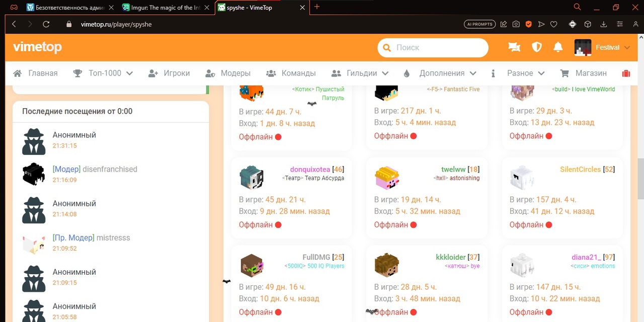This screenshot has width=644, height=322.
Task: Open kkkloider's avatar thumbnail
Action: [386, 265]
